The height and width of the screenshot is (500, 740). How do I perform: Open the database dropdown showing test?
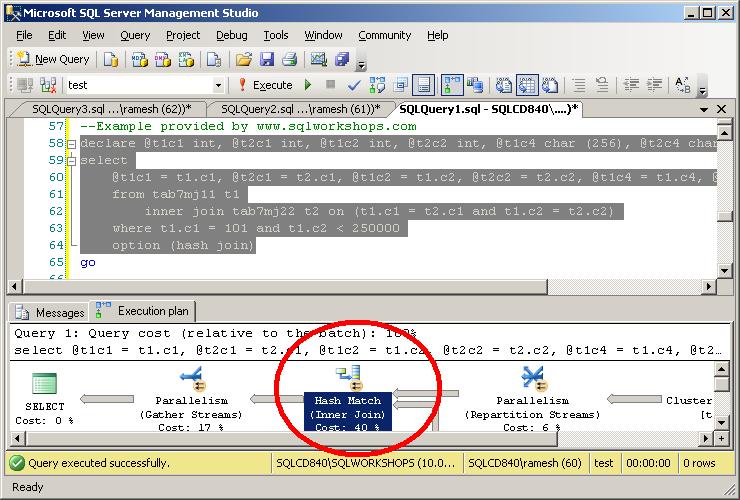pos(218,85)
